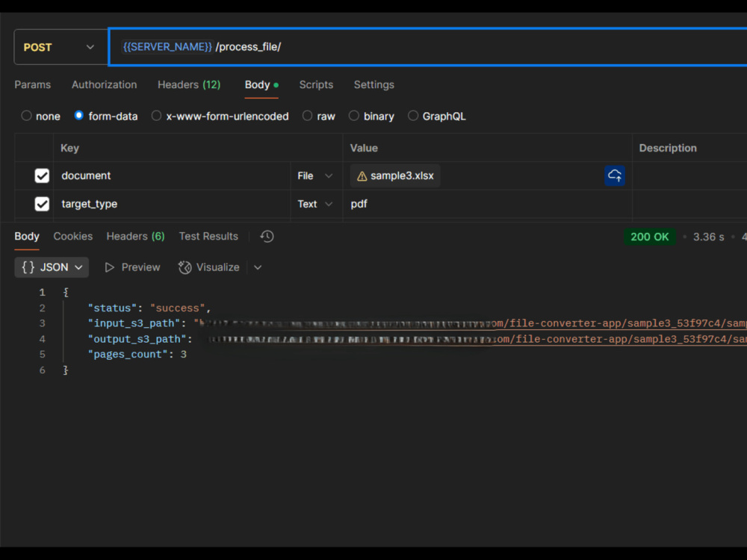Image resolution: width=747 pixels, height=560 pixels.
Task: Select the none body type
Action: pyautogui.click(x=26, y=116)
